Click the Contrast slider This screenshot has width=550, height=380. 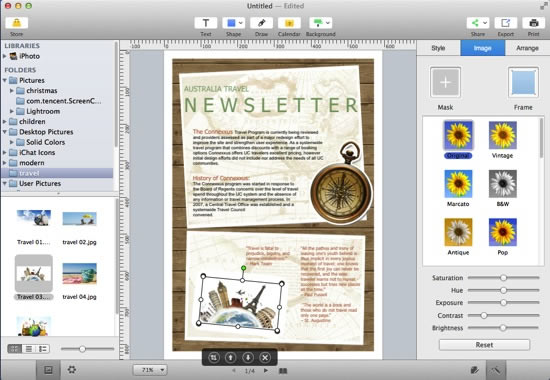point(503,315)
